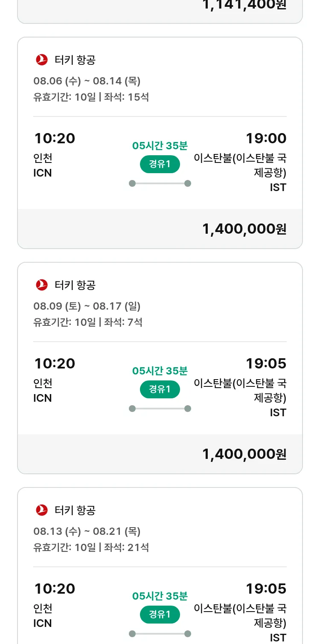The height and width of the screenshot is (644, 320).
Task: Tap 10:20 departure time on 08.13 flight
Action: 55,589
